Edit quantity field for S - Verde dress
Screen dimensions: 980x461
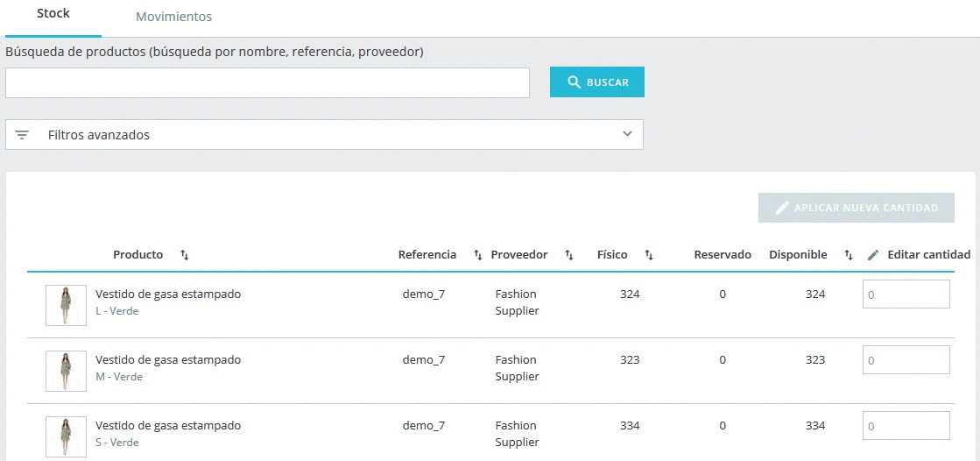tap(906, 426)
